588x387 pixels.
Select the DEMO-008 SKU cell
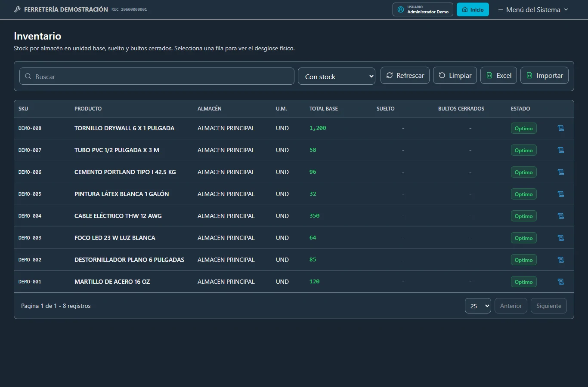click(30, 128)
